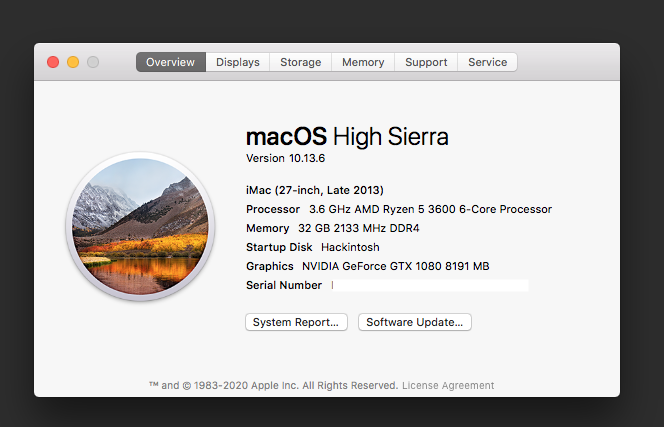Click the disabled gray zoom button

point(93,62)
